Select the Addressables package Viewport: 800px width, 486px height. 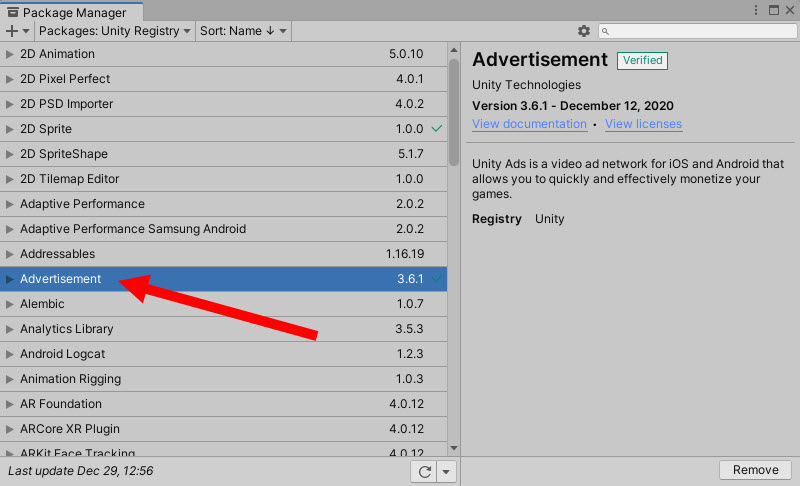point(223,254)
